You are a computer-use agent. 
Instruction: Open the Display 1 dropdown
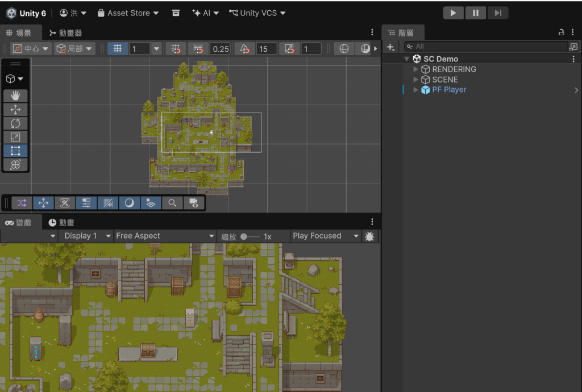[87, 236]
